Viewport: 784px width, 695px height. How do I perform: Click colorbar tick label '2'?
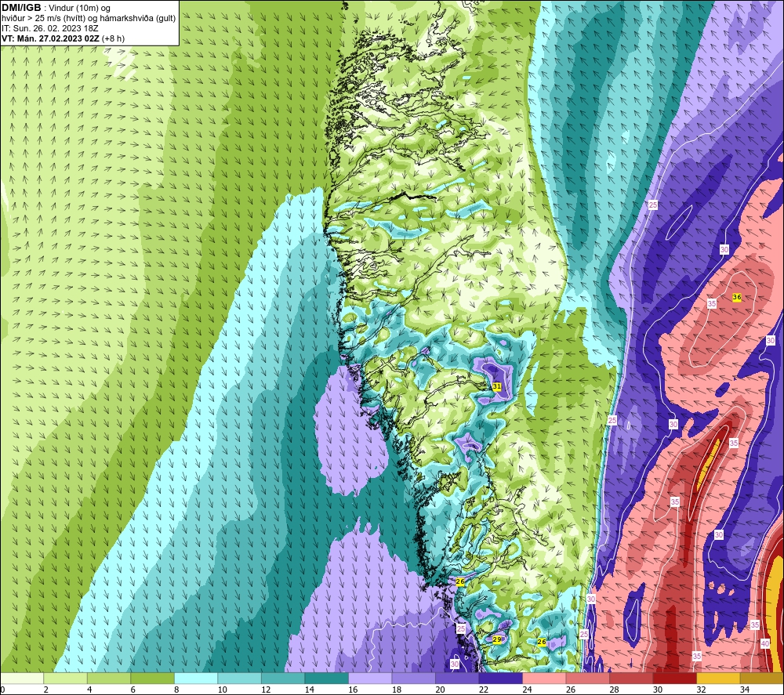click(x=46, y=690)
